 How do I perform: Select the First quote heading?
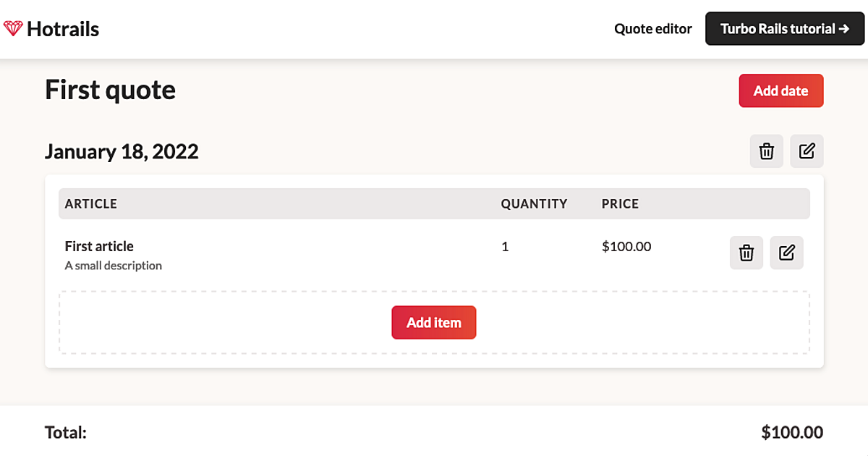110,89
